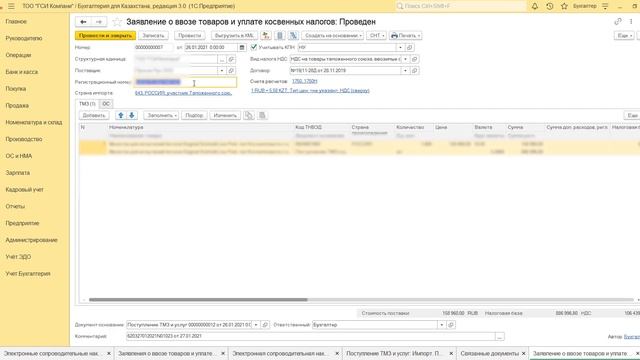This screenshot has height=360, width=640.
Task: Open the Счета расчетов 1750, 1750Н link
Action: (x=304, y=81)
